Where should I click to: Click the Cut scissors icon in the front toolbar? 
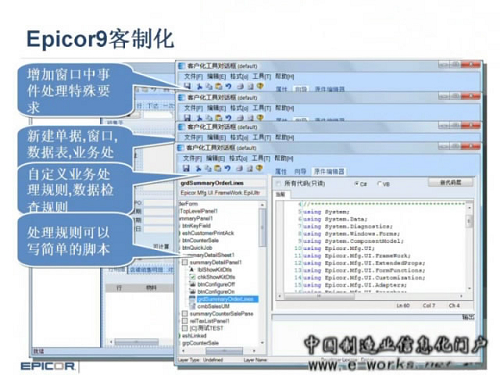coord(198,168)
